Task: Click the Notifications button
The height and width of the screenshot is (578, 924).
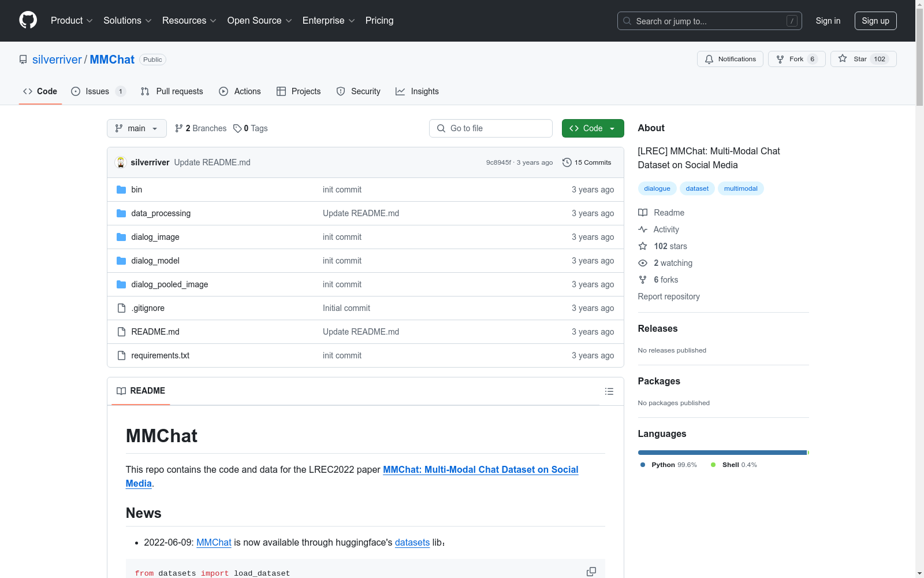Action: point(731,59)
